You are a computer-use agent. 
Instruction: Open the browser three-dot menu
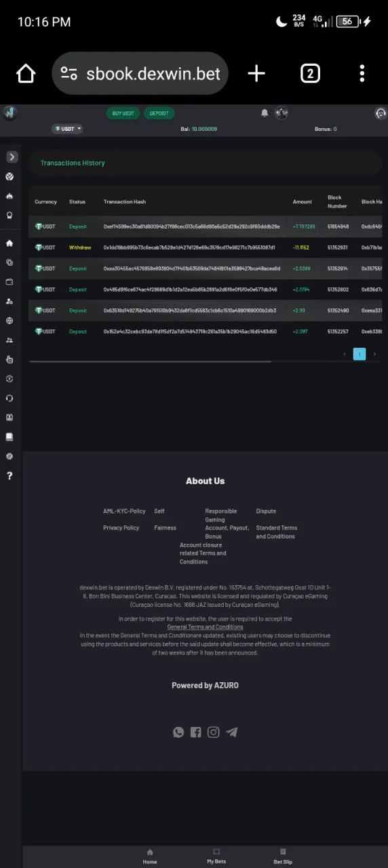(x=362, y=73)
